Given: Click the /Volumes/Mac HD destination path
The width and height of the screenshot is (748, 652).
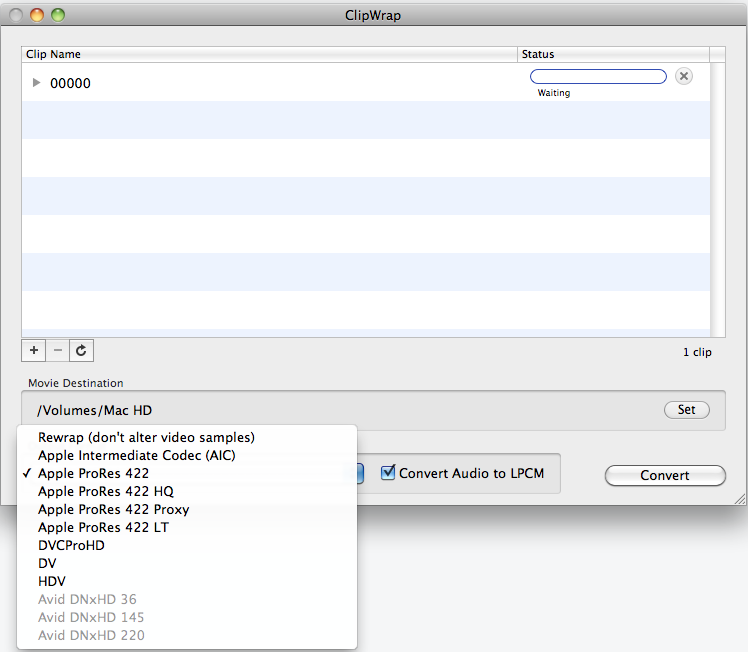Looking at the screenshot, I should (94, 410).
